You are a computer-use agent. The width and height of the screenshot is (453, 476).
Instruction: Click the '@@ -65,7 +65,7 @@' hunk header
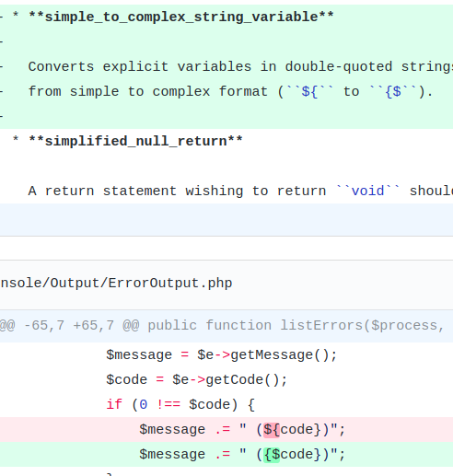click(x=69, y=325)
